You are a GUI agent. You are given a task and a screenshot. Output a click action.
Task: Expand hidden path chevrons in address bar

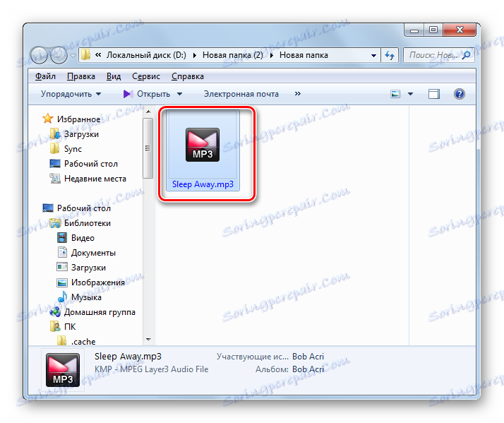98,55
